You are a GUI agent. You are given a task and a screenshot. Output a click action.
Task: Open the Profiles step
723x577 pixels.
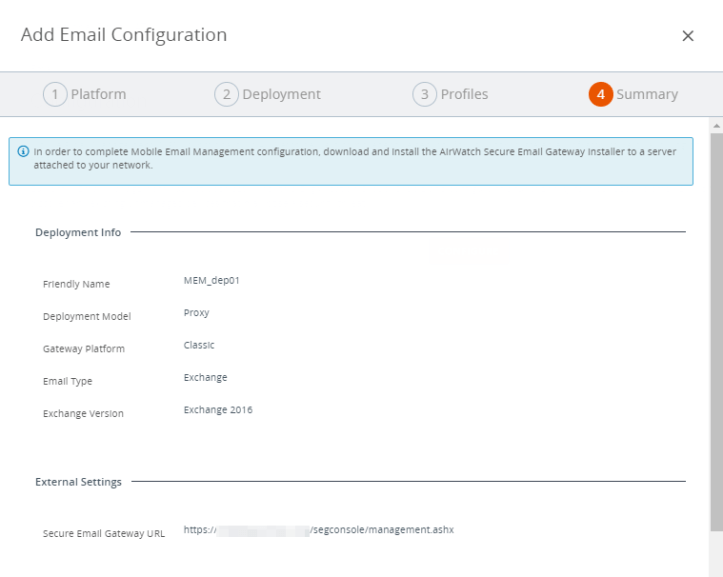tap(464, 94)
